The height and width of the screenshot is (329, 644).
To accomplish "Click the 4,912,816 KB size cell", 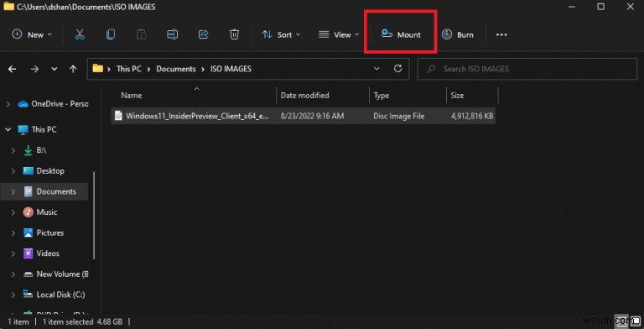I will (x=472, y=116).
